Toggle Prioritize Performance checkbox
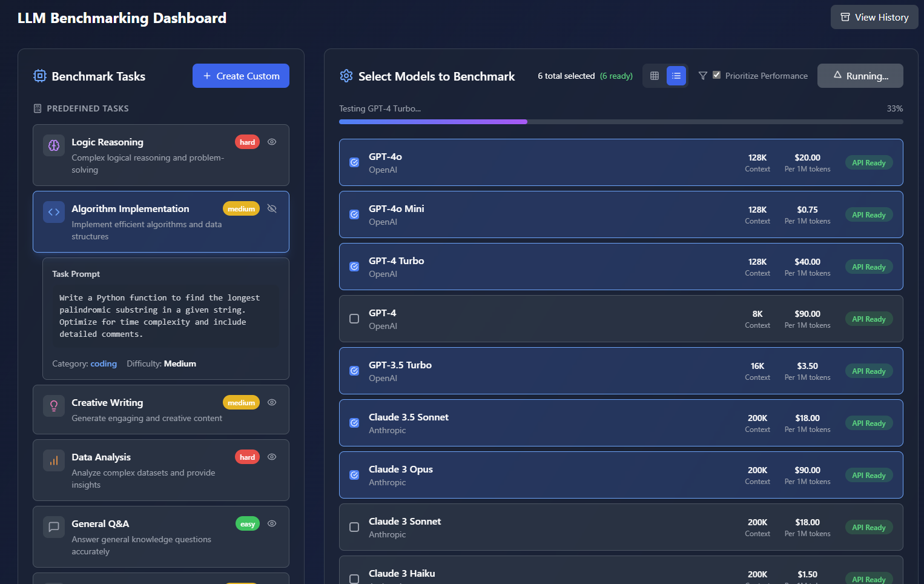The image size is (924, 584). pyautogui.click(x=717, y=75)
